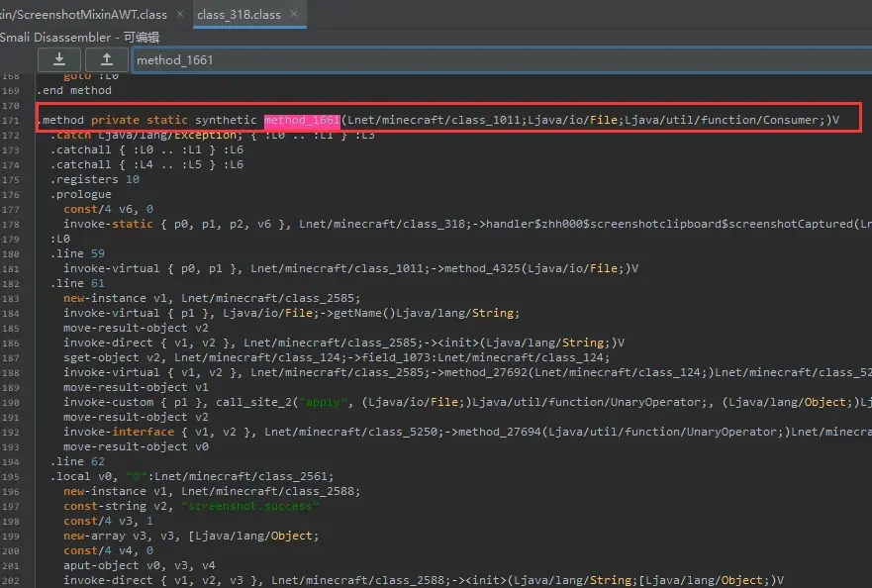Click the ".prologue" directive
This screenshot has height=588, width=872.
click(80, 194)
